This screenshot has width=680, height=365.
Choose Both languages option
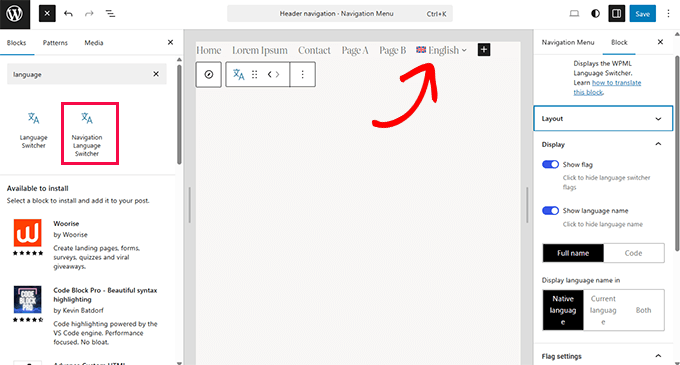click(x=643, y=310)
